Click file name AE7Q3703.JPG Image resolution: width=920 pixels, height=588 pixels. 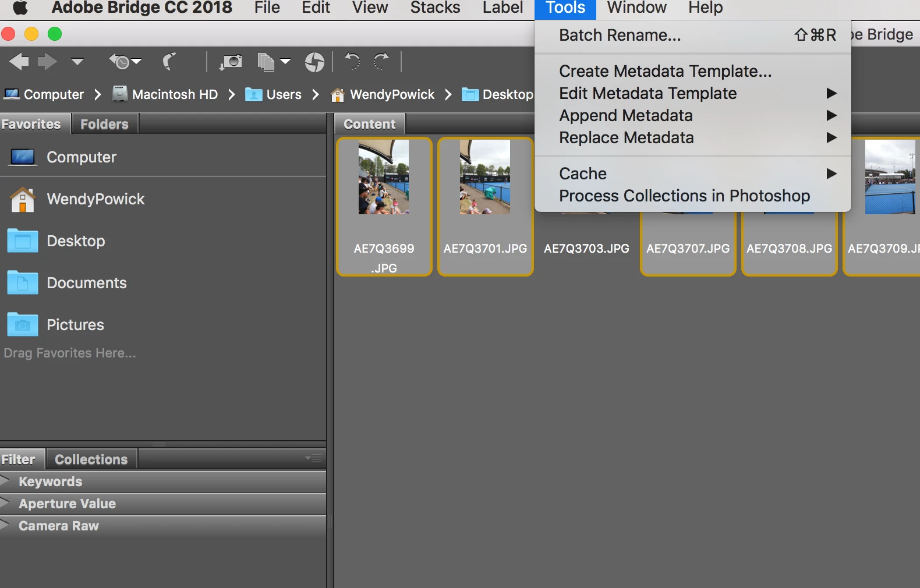(586, 249)
